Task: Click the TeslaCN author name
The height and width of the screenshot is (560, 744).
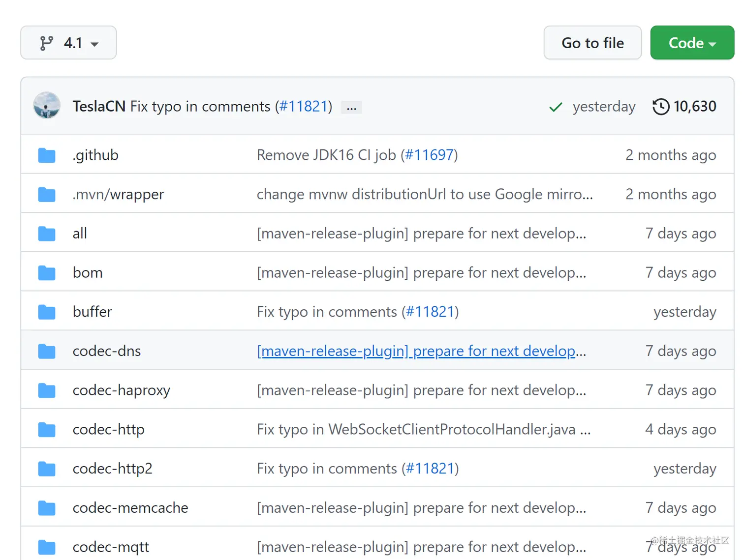Action: coord(99,107)
